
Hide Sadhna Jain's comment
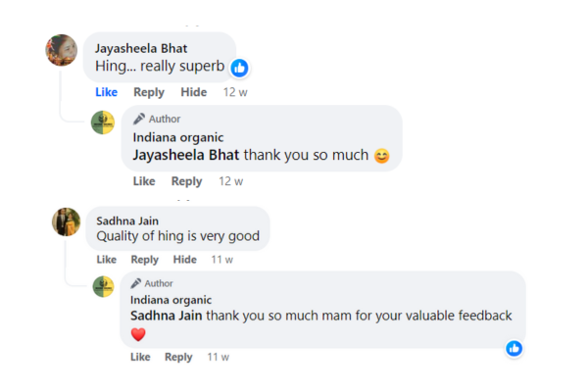[x=185, y=260]
